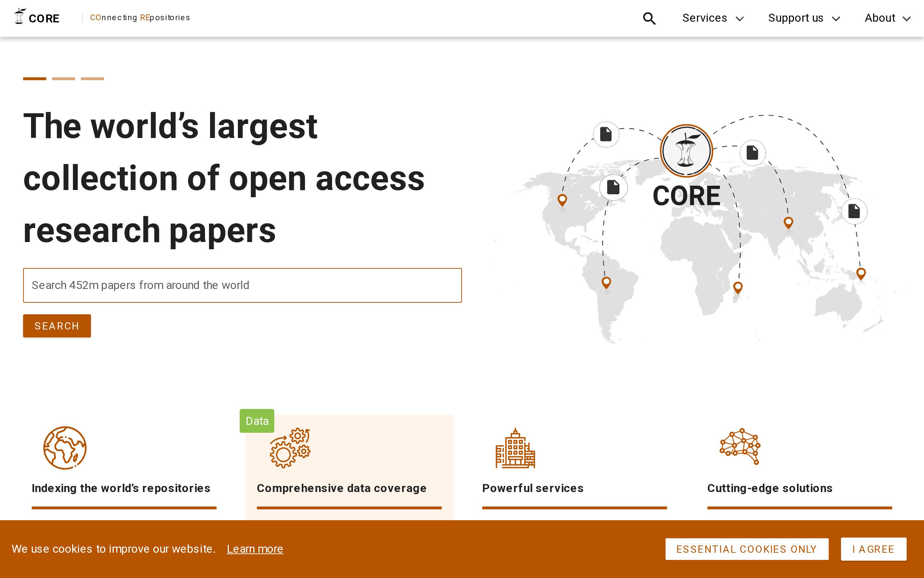Image resolution: width=924 pixels, height=578 pixels.
Task: Open Indexing the world's repositories heading
Action: pos(121,488)
